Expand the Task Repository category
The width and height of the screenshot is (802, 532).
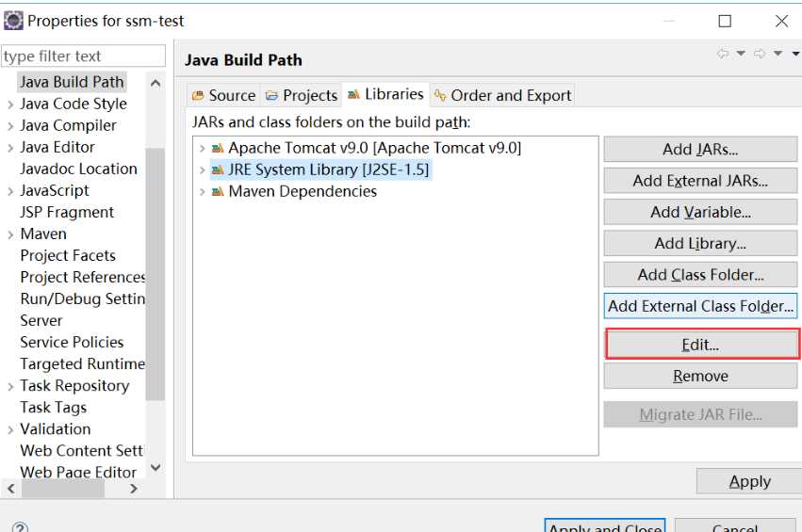pyautogui.click(x=10, y=385)
